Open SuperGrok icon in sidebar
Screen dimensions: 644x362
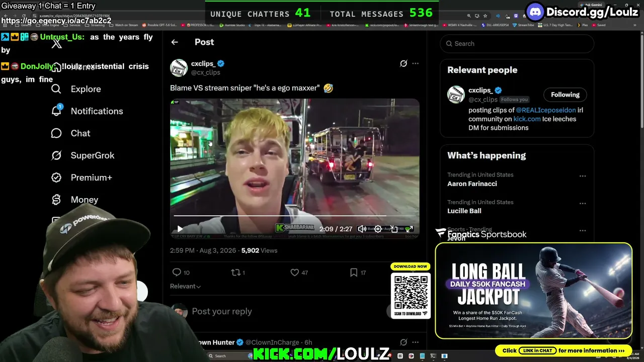pos(56,155)
